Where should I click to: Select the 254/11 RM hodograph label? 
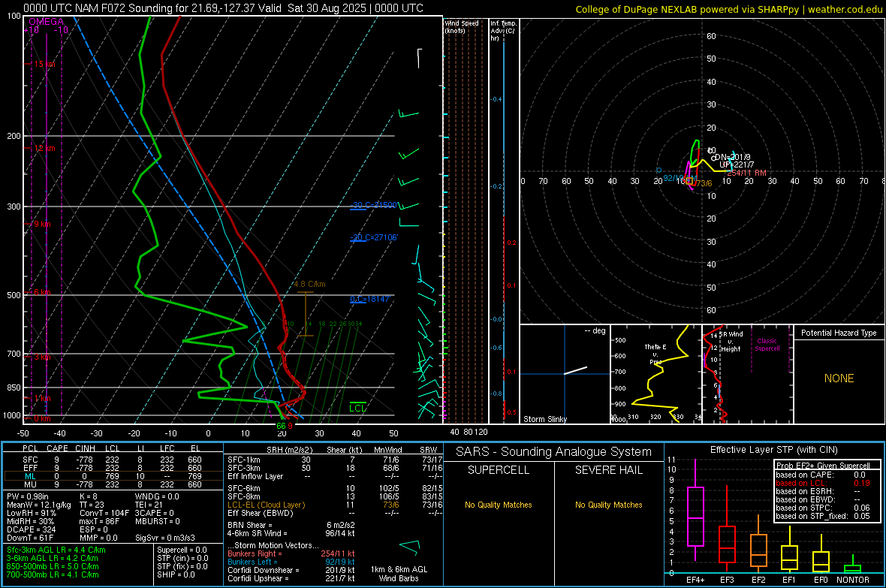pos(746,173)
